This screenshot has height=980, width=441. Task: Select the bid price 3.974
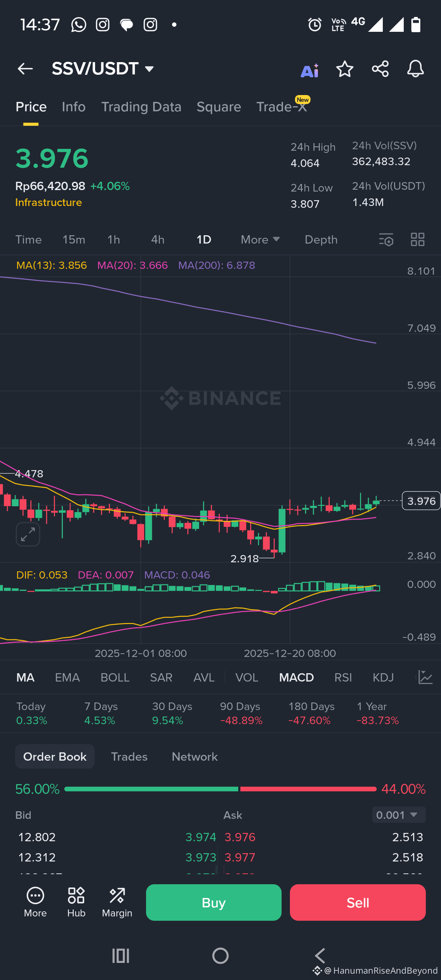pos(201,837)
